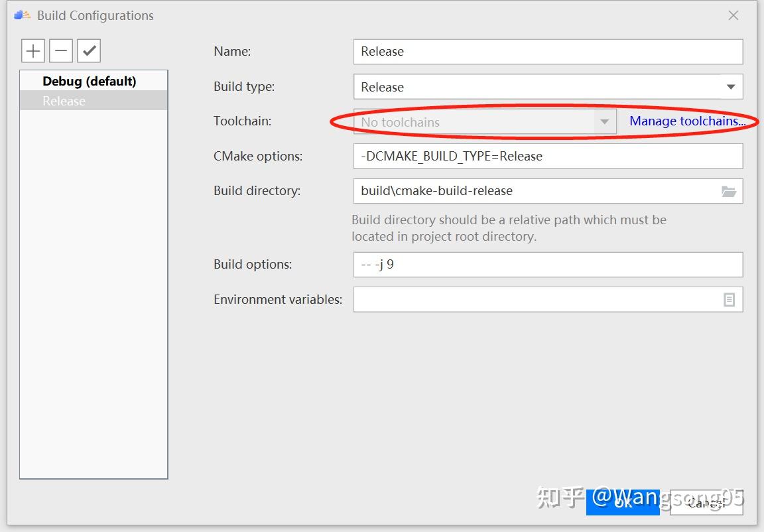The image size is (764, 532).
Task: Open environment variables editor icon
Action: (729, 300)
